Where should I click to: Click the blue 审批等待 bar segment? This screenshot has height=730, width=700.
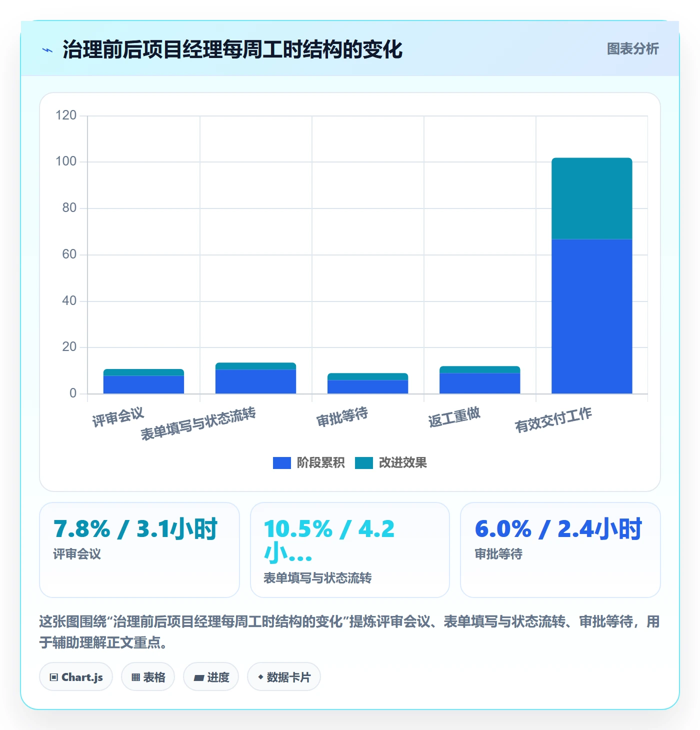click(367, 386)
